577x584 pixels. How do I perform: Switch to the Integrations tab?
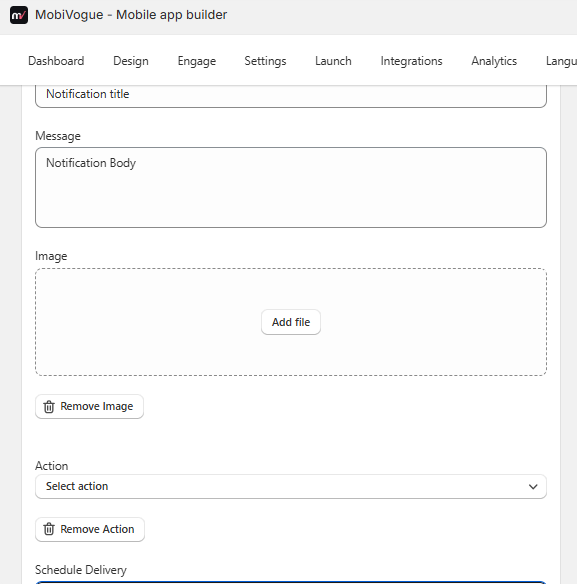coord(411,61)
